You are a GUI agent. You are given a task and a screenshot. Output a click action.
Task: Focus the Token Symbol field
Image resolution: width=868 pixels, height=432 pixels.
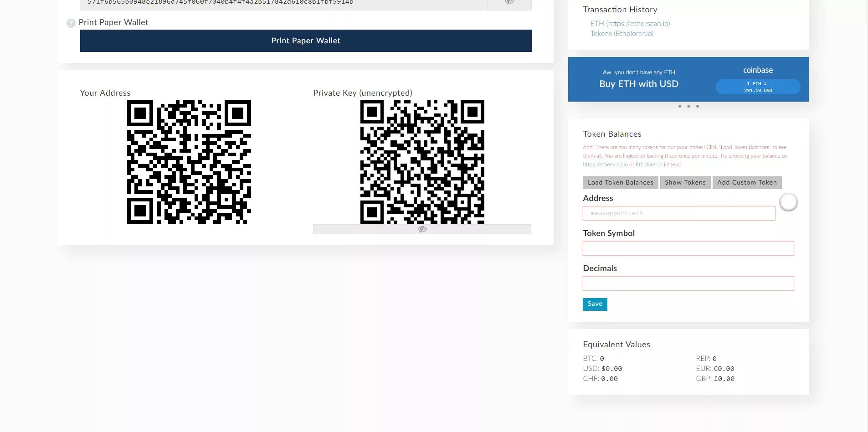(688, 248)
